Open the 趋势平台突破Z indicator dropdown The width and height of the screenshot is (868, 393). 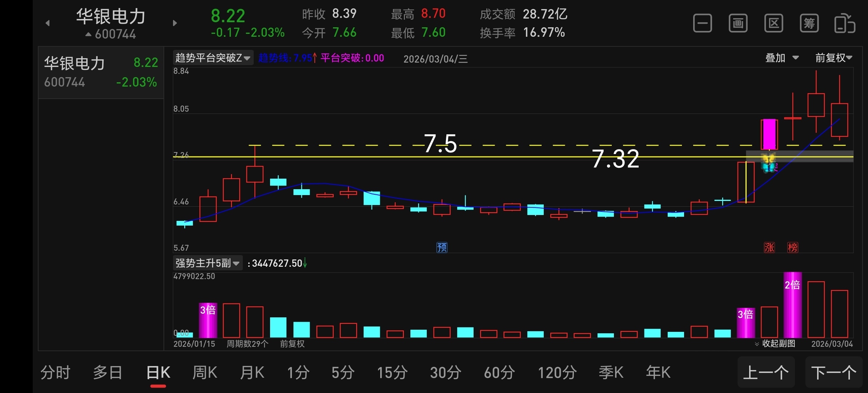click(213, 58)
